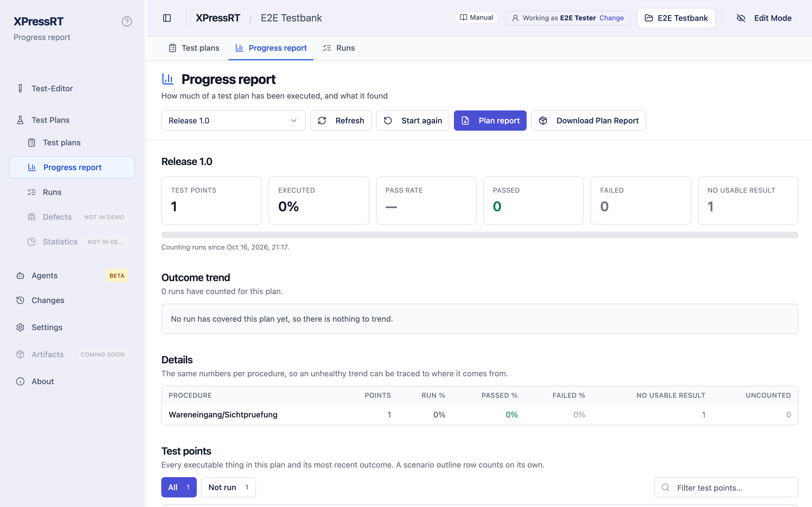Toggle Edit Mode with the eye icon
The height and width of the screenshot is (507, 812).
tap(764, 18)
